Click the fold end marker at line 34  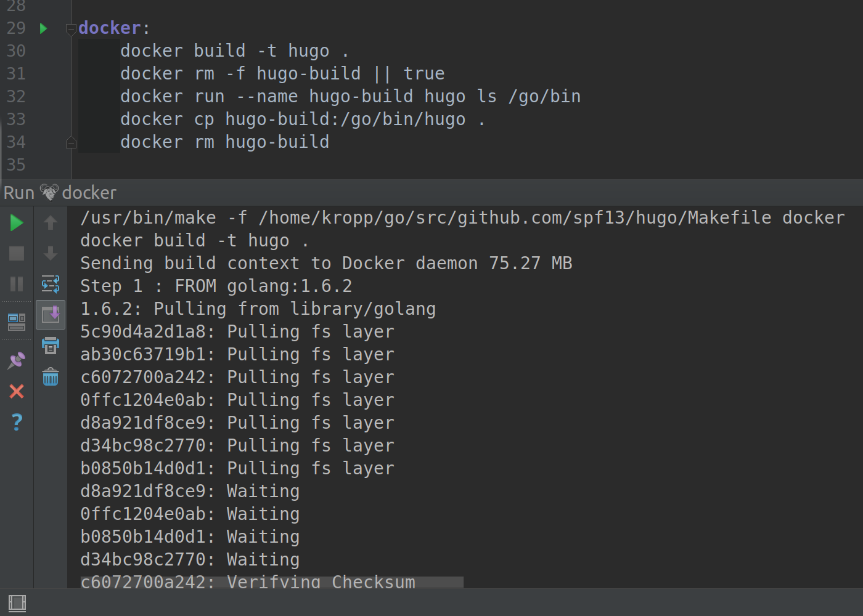pos(71,143)
